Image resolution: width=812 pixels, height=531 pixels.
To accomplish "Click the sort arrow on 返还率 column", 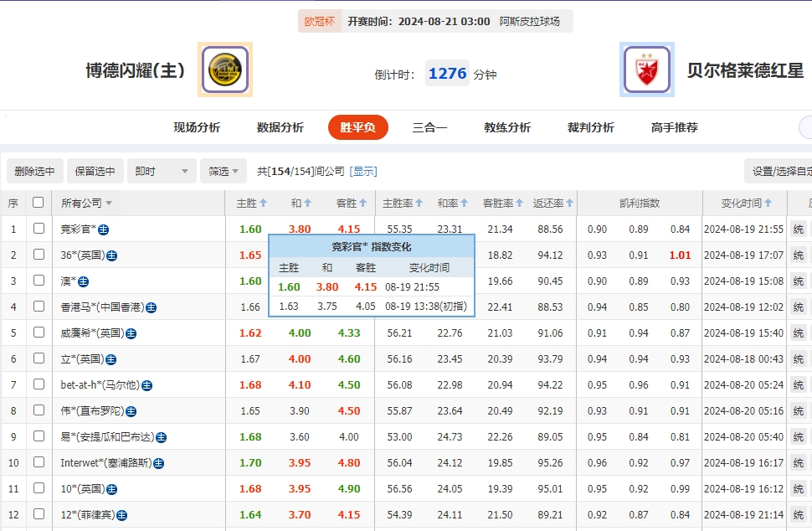I will pos(570,202).
